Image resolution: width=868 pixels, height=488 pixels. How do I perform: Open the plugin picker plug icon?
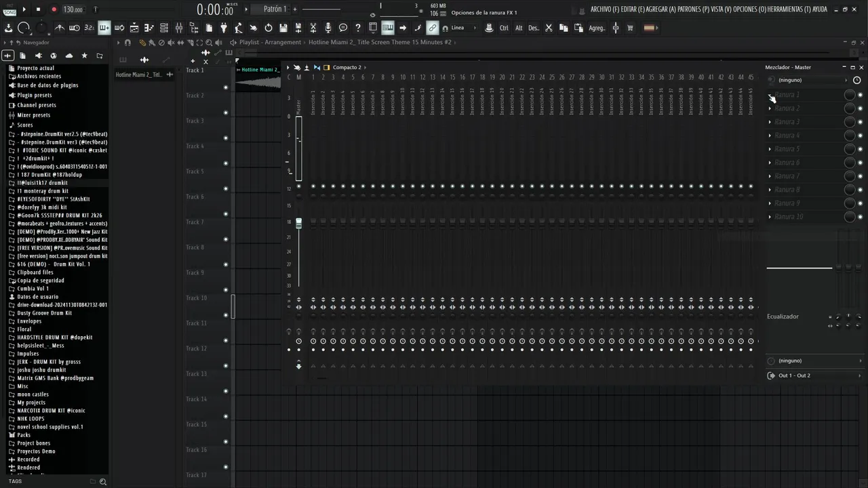pos(224,28)
